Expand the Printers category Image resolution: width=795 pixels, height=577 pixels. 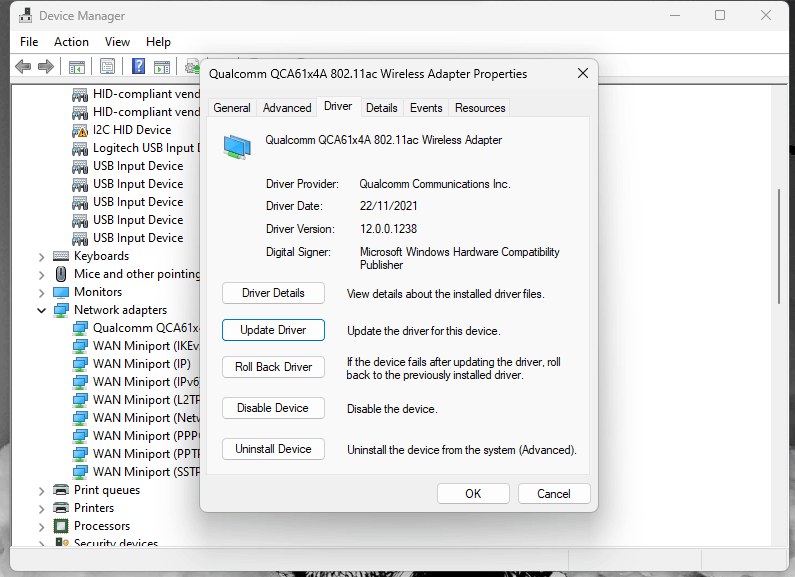(x=41, y=509)
